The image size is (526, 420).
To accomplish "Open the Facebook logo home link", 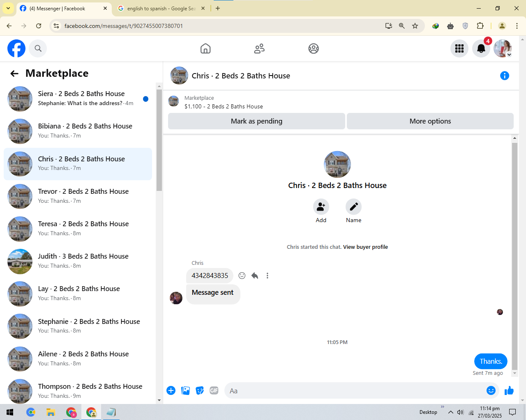I will (16, 48).
